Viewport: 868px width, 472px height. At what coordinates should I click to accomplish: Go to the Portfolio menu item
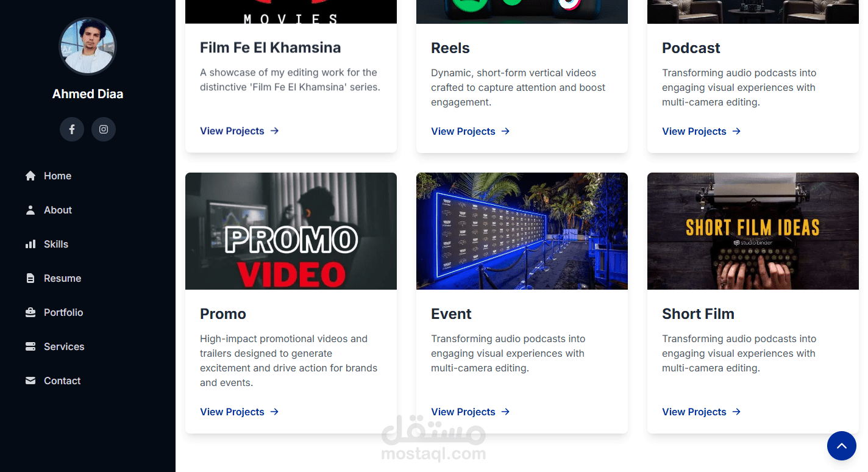pyautogui.click(x=63, y=312)
